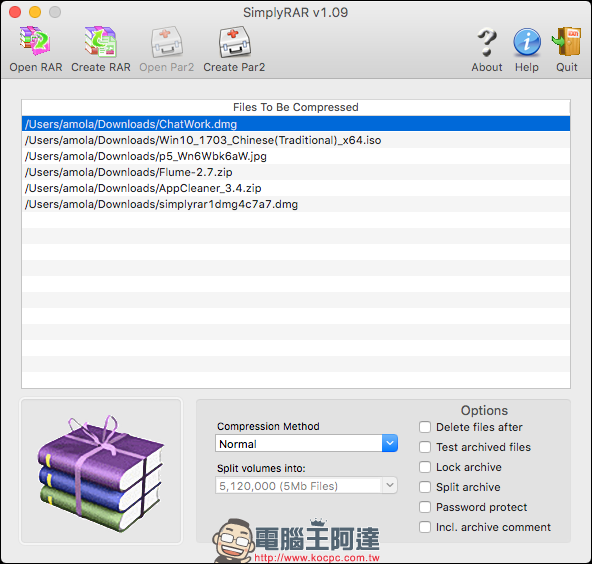Show the About question mark icon
592x564 pixels.
487,42
